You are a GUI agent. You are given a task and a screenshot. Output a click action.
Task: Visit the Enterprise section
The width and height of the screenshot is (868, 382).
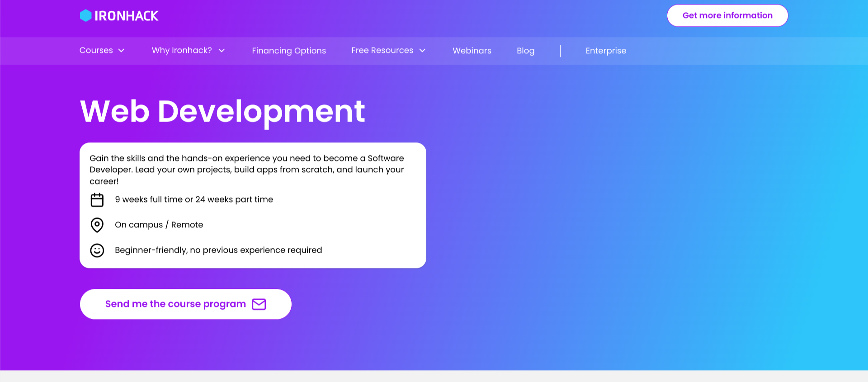click(606, 51)
